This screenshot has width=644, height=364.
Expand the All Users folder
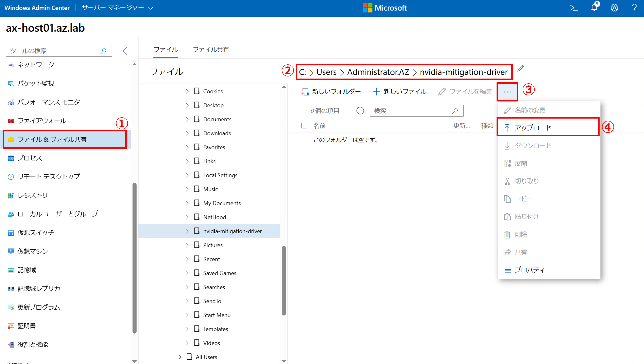coord(180,357)
